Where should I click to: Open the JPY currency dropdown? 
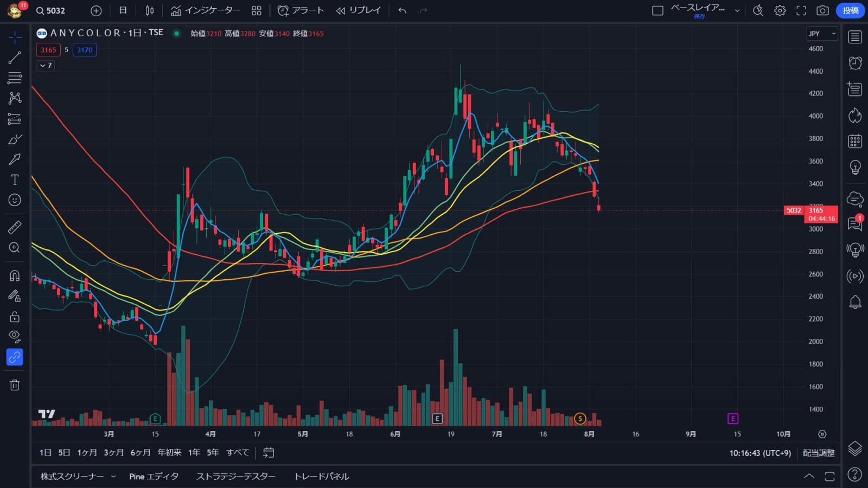pyautogui.click(x=822, y=34)
